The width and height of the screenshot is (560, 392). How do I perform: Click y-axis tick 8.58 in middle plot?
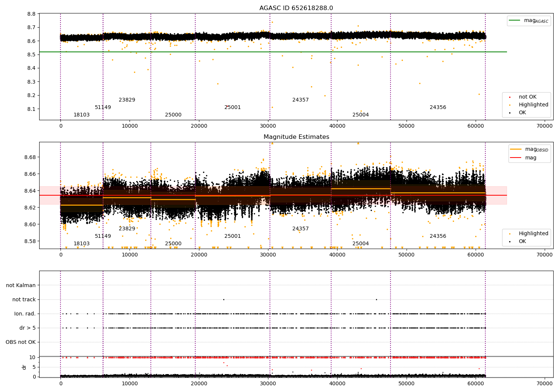click(30, 241)
